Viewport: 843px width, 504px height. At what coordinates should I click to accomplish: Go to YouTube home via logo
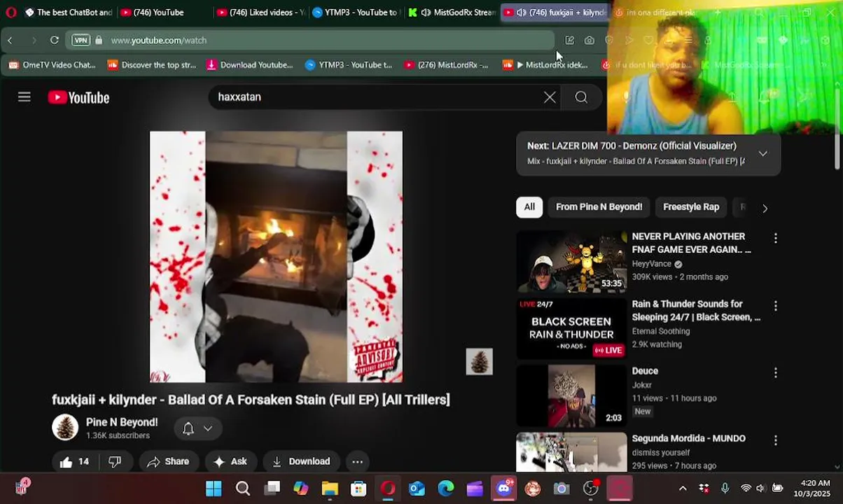pos(78,98)
